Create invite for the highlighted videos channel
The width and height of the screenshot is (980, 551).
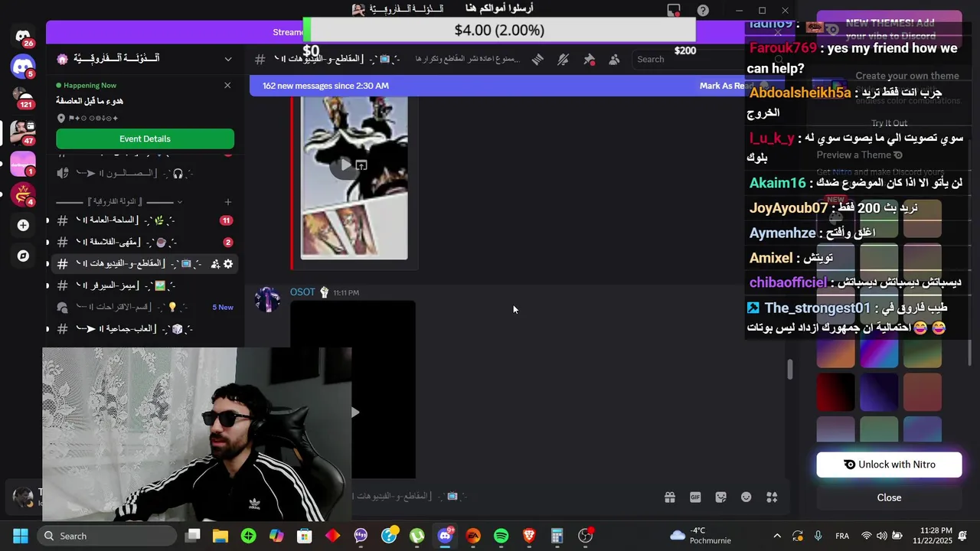(x=215, y=263)
